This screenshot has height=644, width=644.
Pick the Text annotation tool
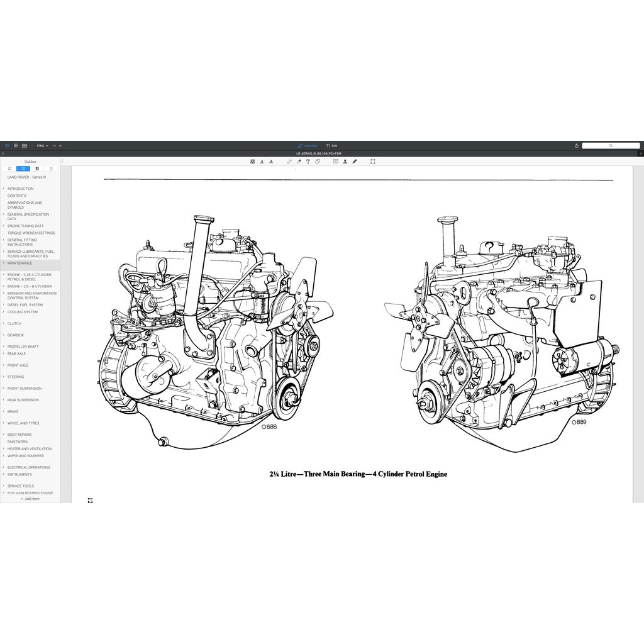[x=308, y=162]
